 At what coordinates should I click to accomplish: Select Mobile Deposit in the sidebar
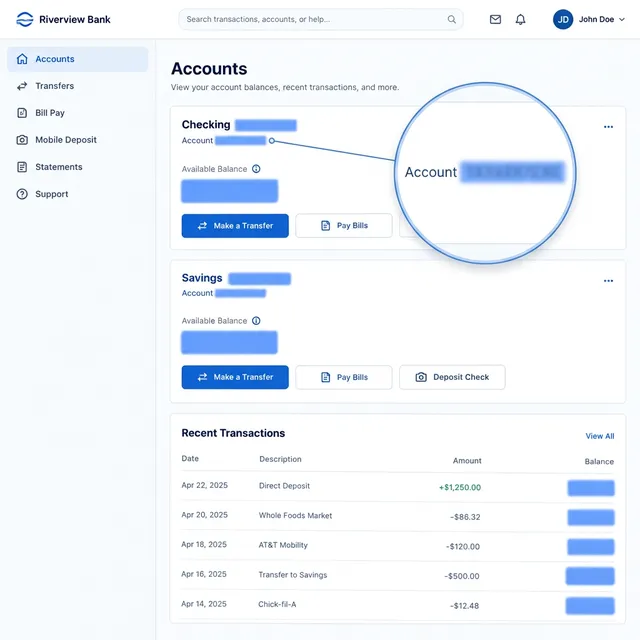(78, 140)
